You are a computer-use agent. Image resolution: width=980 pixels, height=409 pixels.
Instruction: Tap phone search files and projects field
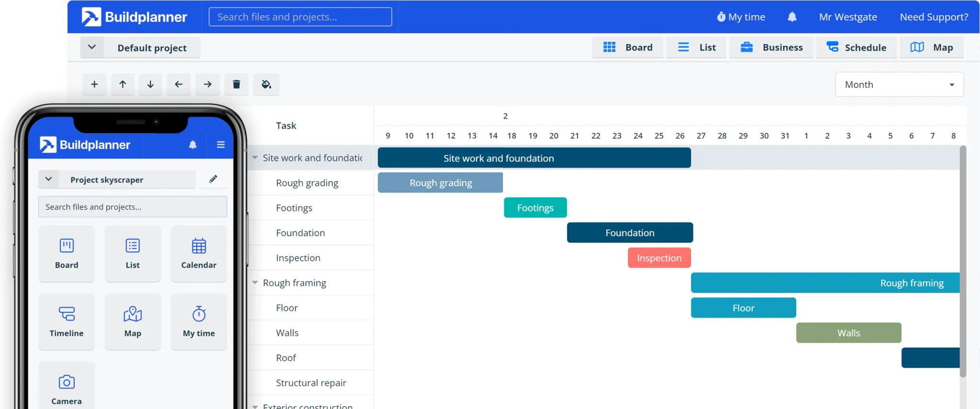[x=133, y=207]
